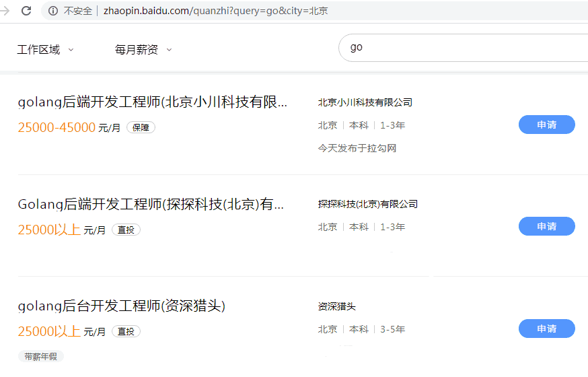Screen dimensions: 588x377
Task: Apply to the 北京小川科技有限公司 job with 申请
Action: 546,125
